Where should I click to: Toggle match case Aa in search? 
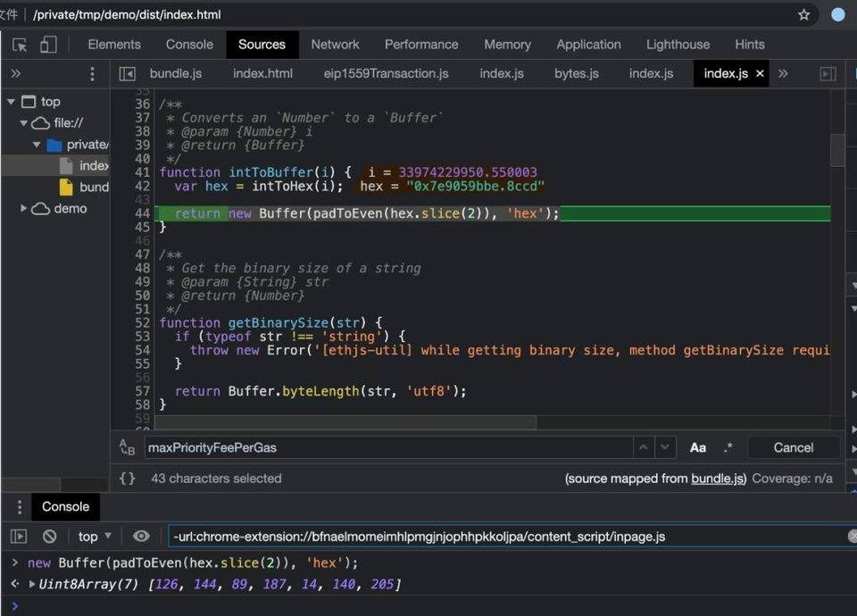coord(697,447)
